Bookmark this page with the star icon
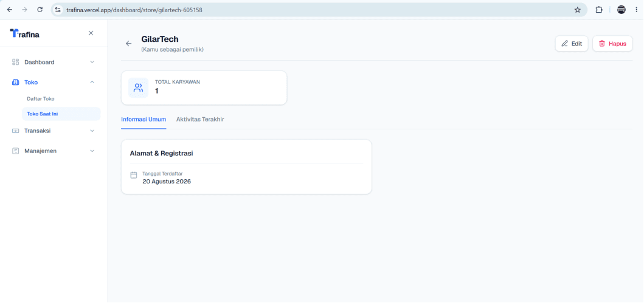 pyautogui.click(x=578, y=10)
